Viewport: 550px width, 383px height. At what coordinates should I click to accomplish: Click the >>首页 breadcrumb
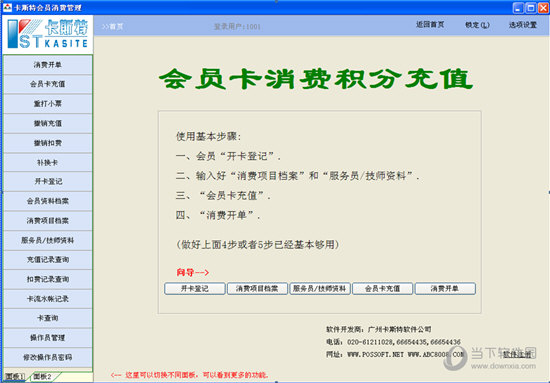pos(113,26)
